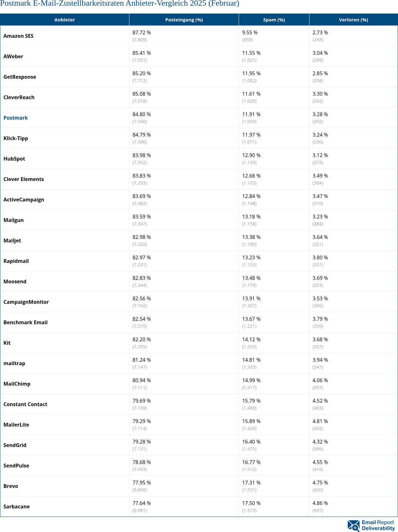Screen dimensions: 398x532
Task: Click the Sarbacane provider name
Action: (16, 507)
